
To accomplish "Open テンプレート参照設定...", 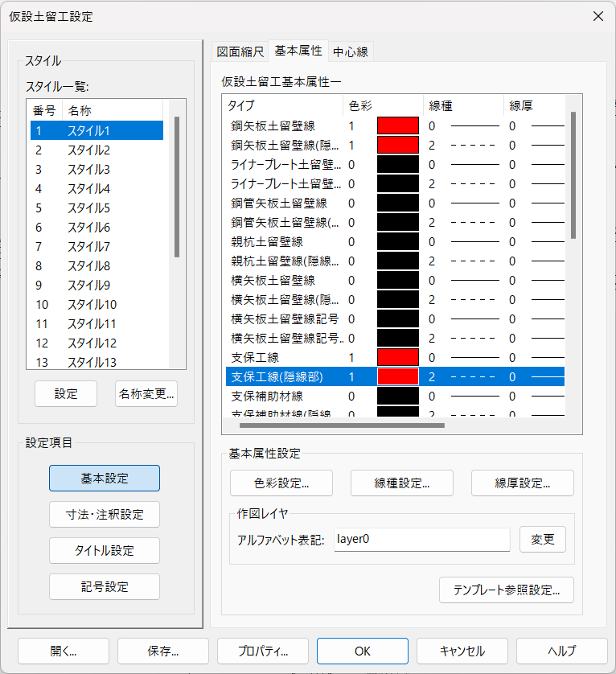I will (x=507, y=590).
